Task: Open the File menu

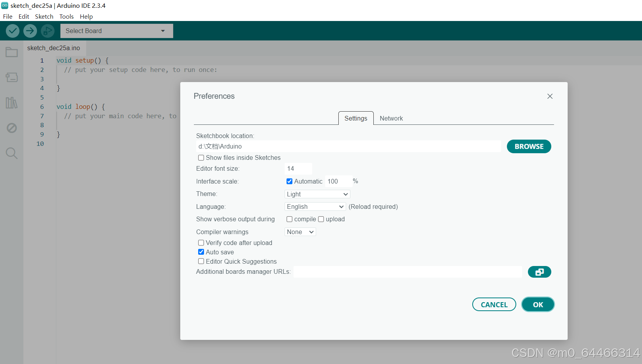Action: click(8, 16)
